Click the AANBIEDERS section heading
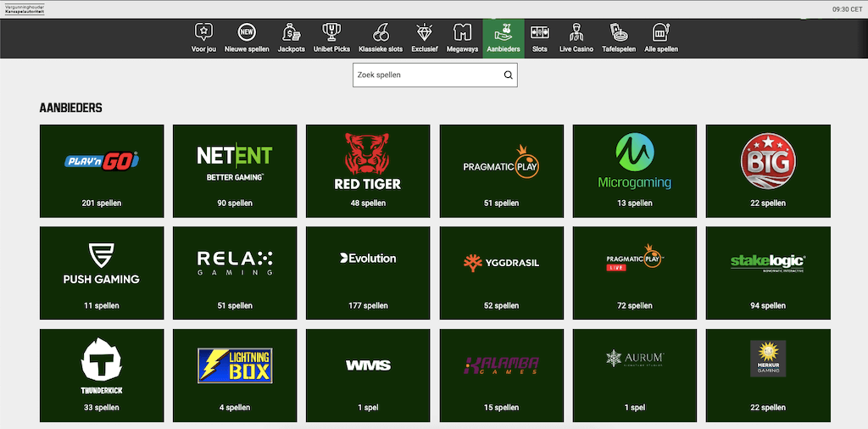The image size is (868, 429). click(71, 109)
